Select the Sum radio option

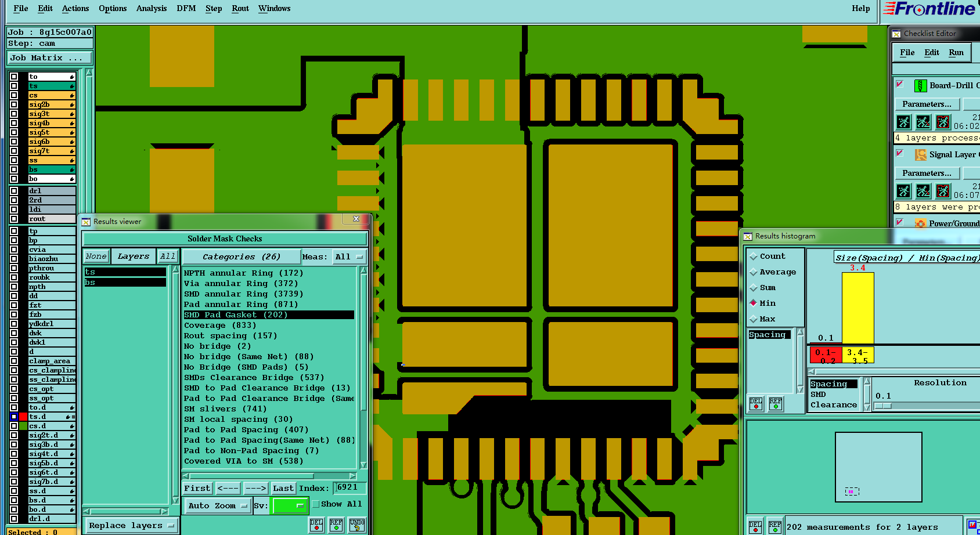click(x=754, y=288)
